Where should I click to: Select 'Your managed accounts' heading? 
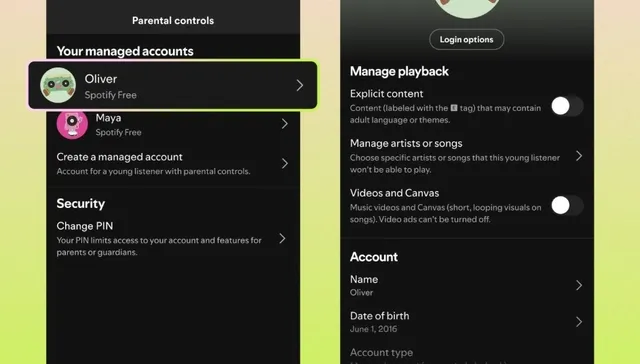coord(125,51)
